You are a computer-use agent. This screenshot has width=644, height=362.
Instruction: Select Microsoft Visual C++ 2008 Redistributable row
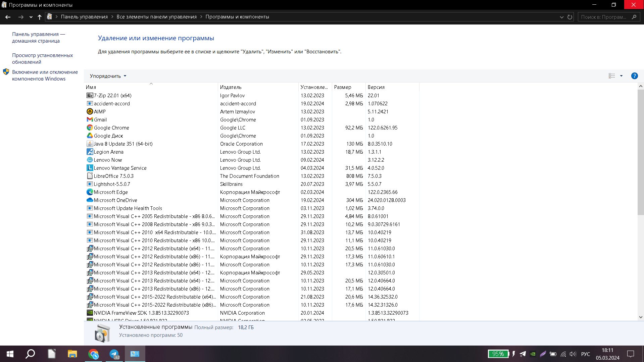pos(251,224)
